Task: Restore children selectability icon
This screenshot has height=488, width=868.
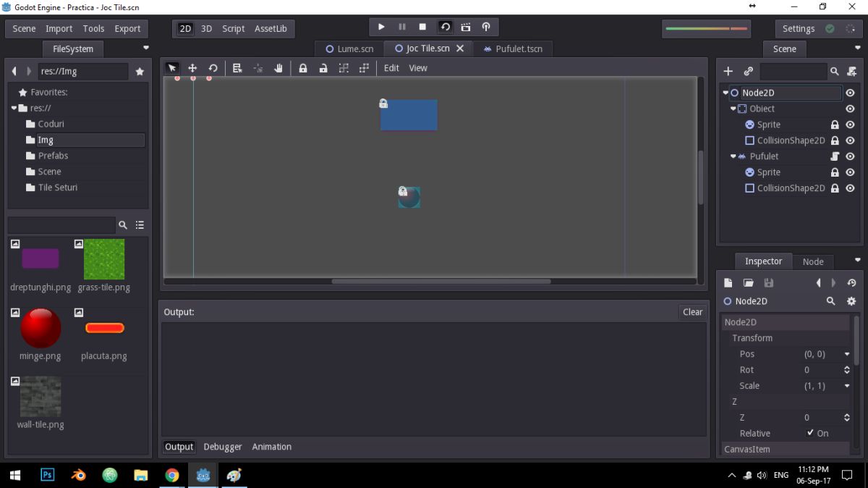Action: tap(364, 68)
